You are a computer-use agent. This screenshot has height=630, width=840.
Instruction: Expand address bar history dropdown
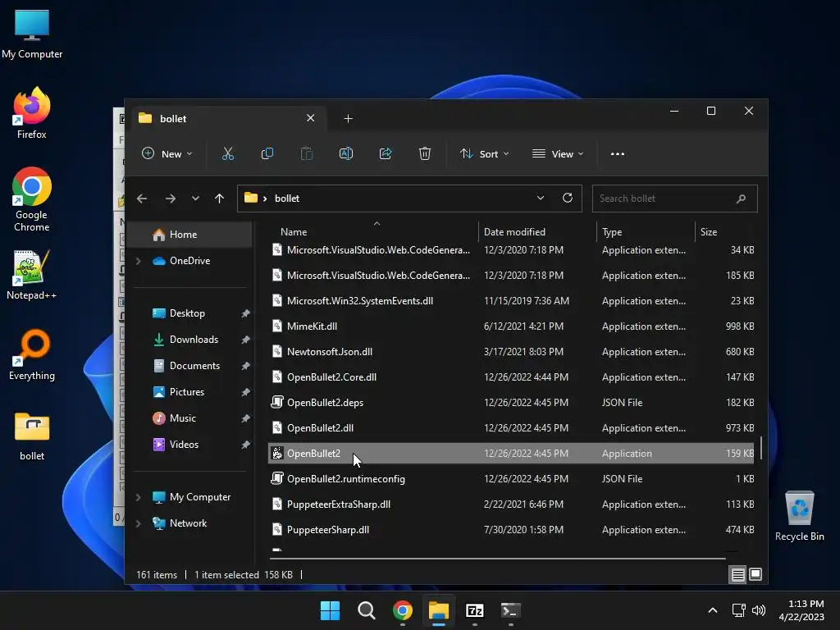point(541,199)
